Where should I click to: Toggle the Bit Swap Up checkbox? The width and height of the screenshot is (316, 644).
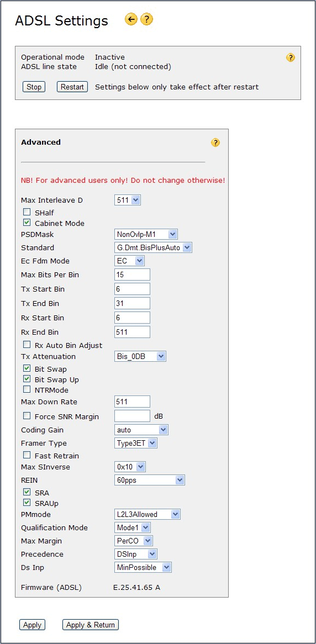pos(27,379)
